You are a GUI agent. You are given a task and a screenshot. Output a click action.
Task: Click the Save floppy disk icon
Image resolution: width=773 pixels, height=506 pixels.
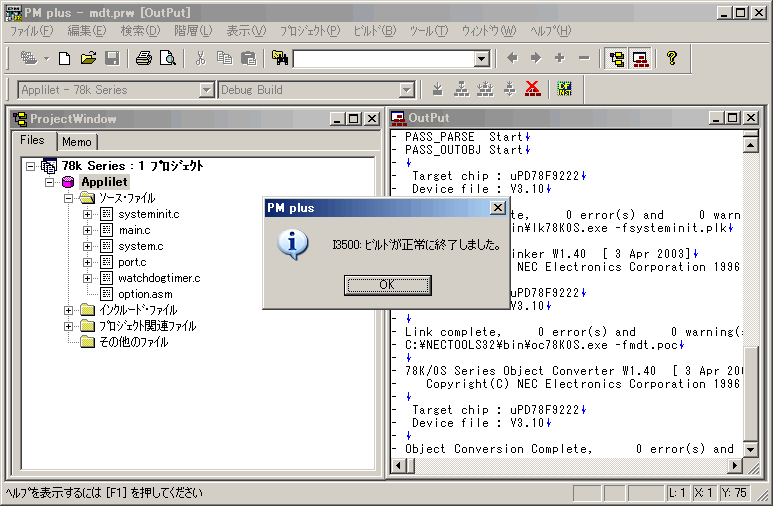click(x=112, y=58)
